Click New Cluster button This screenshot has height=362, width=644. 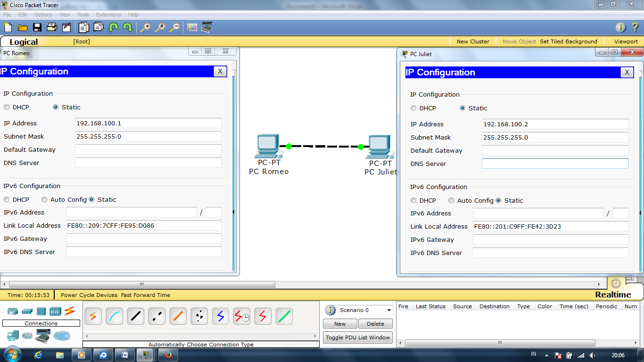click(473, 41)
